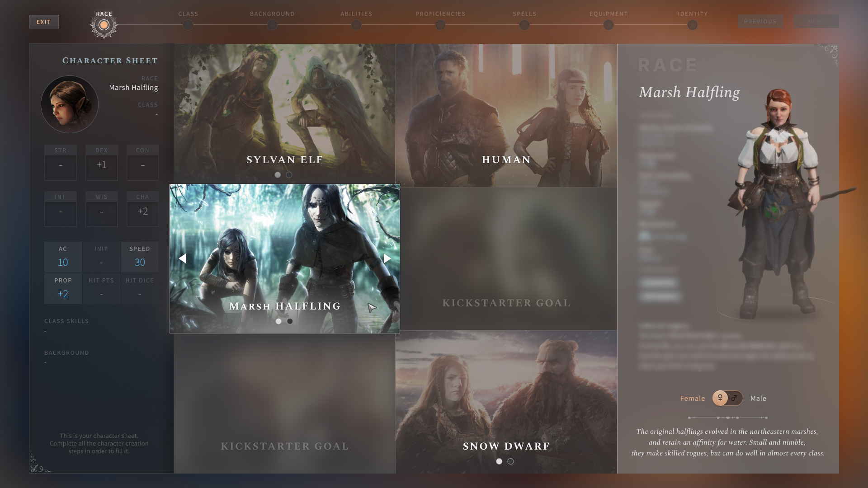
Task: Click the PREVIOUS navigation button
Action: click(760, 21)
